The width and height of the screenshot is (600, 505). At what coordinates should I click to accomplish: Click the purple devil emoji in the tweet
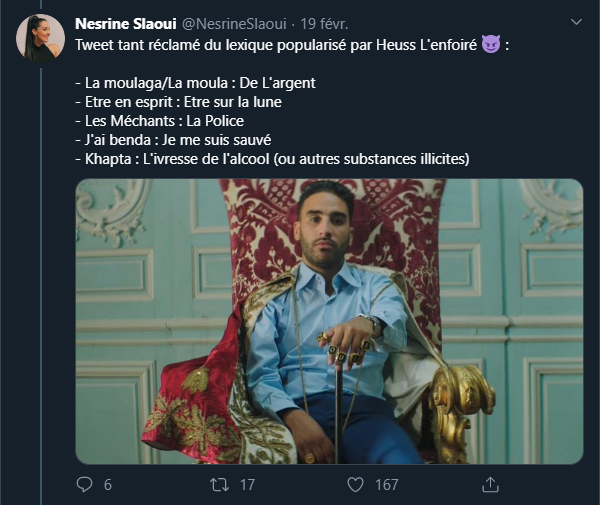point(490,46)
